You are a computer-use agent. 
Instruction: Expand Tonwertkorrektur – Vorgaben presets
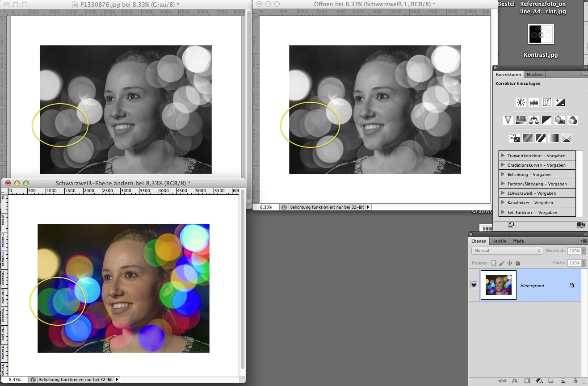tap(503, 155)
